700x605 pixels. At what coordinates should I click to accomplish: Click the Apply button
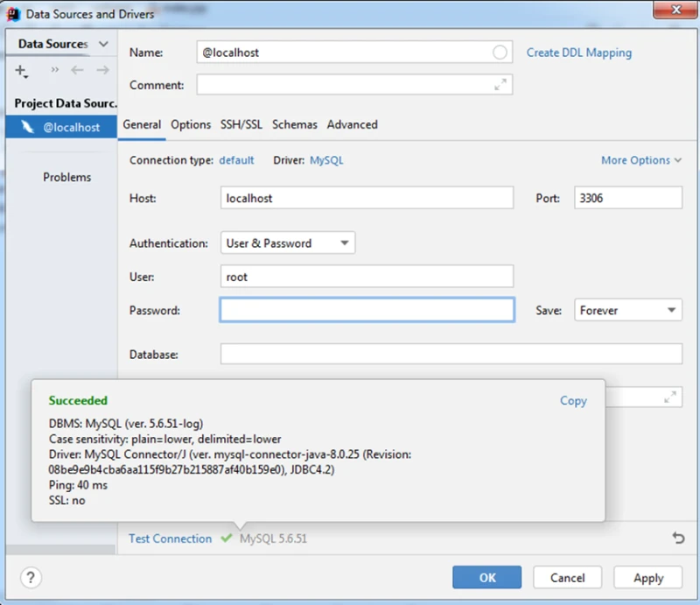pyautogui.click(x=647, y=578)
